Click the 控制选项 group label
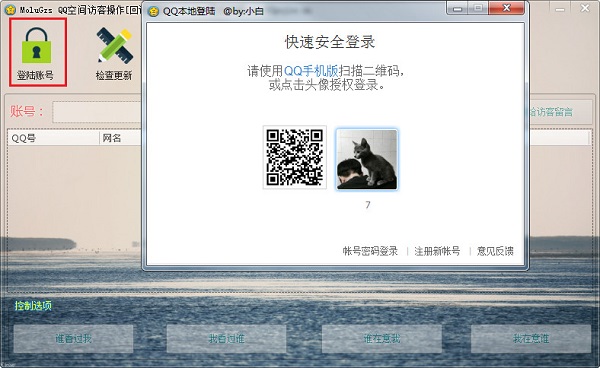This screenshot has width=600, height=368. 33,305
